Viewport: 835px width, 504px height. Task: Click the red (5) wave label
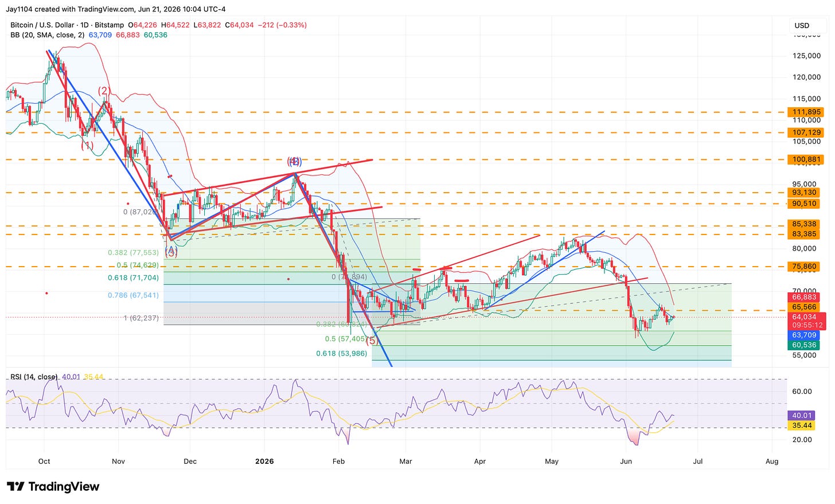tap(372, 341)
